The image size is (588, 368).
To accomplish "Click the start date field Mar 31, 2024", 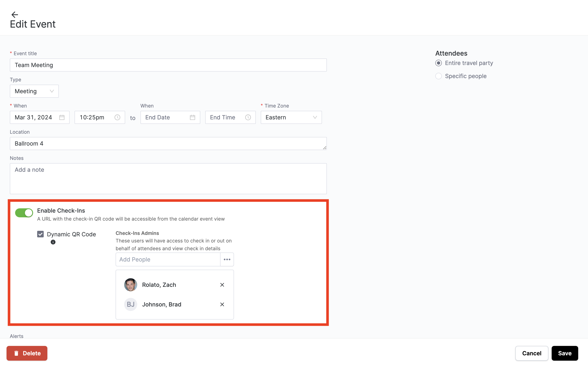I will 40,117.
